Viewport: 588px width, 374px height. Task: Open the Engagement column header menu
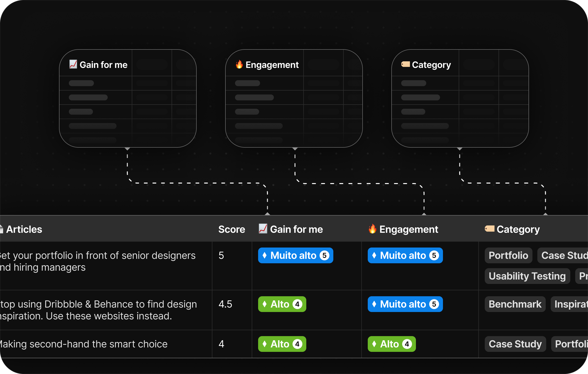coord(409,229)
